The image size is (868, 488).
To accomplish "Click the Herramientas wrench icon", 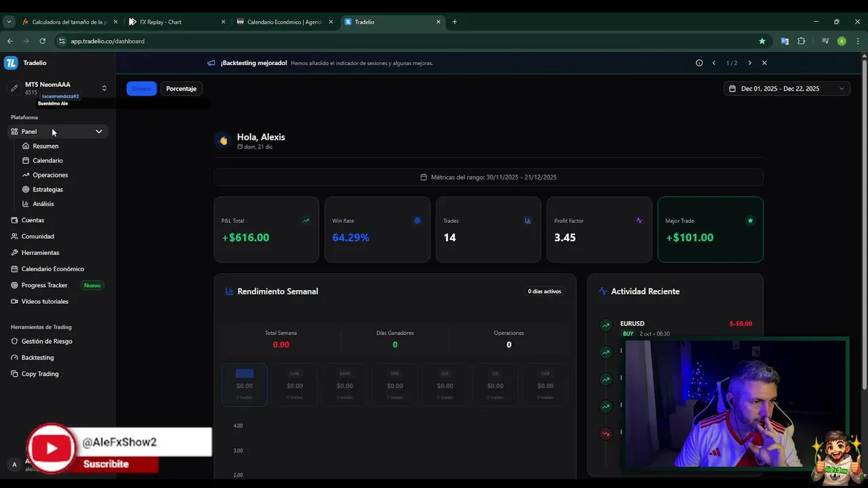I will pyautogui.click(x=15, y=253).
